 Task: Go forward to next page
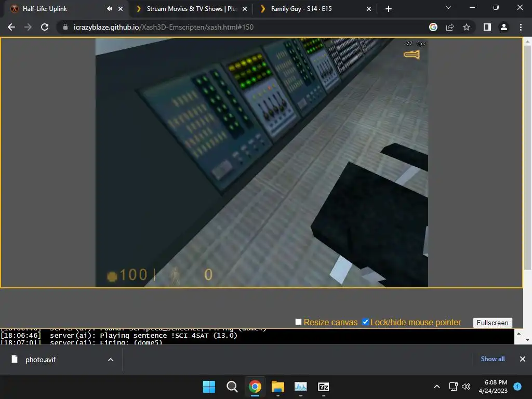pyautogui.click(x=28, y=27)
